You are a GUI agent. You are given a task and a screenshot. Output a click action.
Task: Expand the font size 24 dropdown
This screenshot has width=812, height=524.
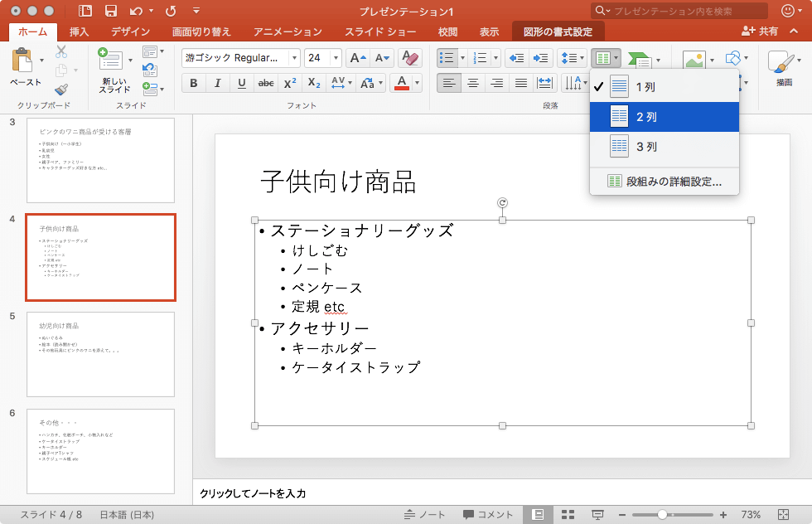[335, 58]
